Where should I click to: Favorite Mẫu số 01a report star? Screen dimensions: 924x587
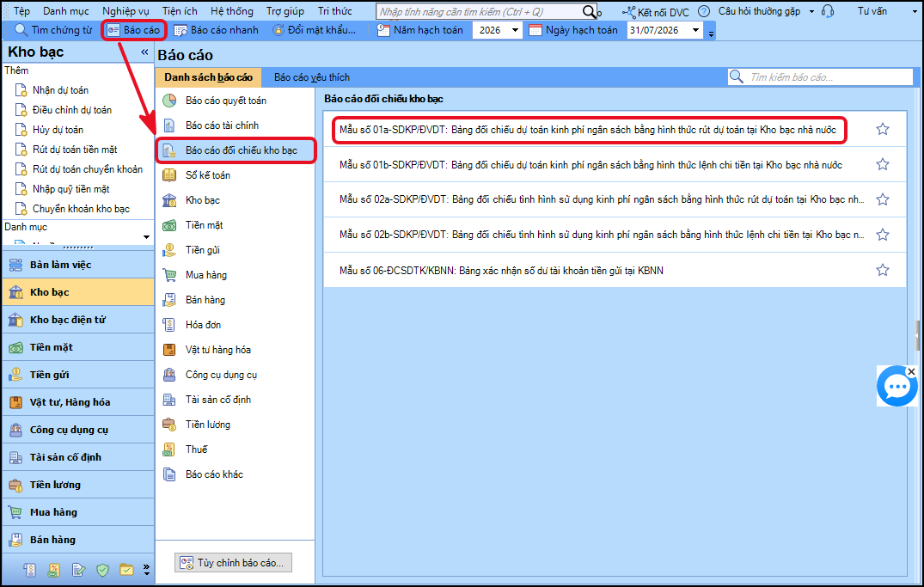click(882, 129)
